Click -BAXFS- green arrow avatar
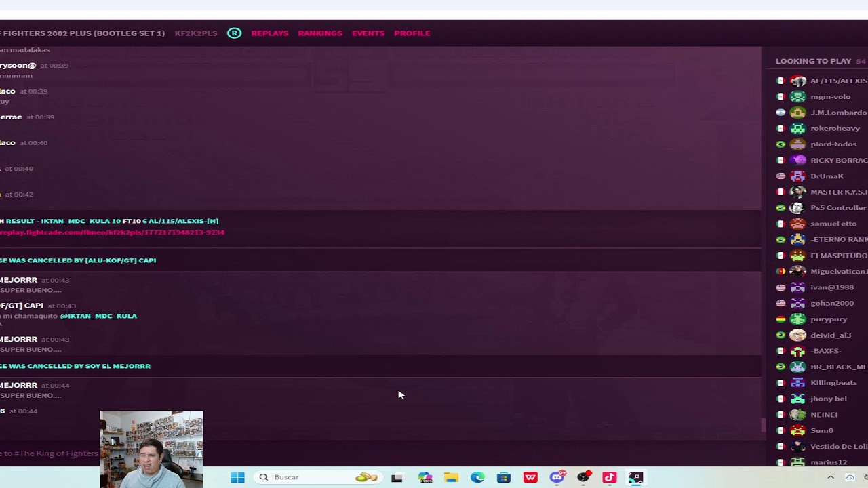The width and height of the screenshot is (868, 488). (x=798, y=351)
